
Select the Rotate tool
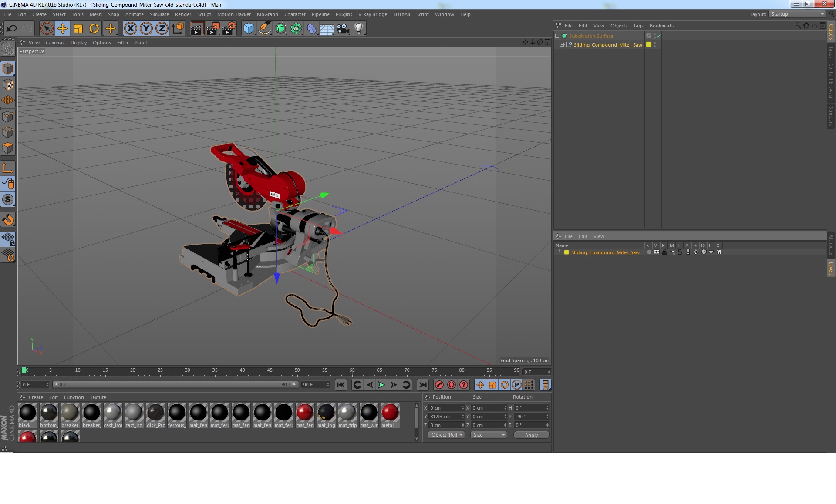[x=94, y=29]
